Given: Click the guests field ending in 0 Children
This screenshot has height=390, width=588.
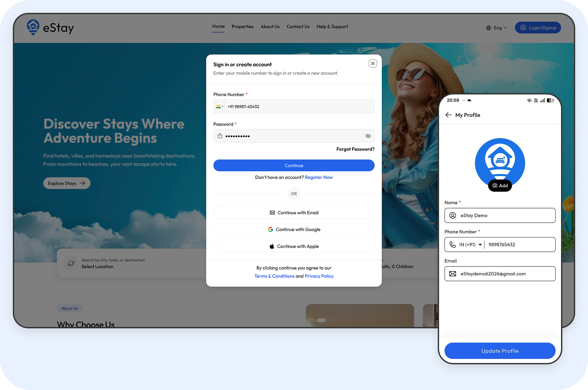Looking at the screenshot, I should (x=397, y=263).
